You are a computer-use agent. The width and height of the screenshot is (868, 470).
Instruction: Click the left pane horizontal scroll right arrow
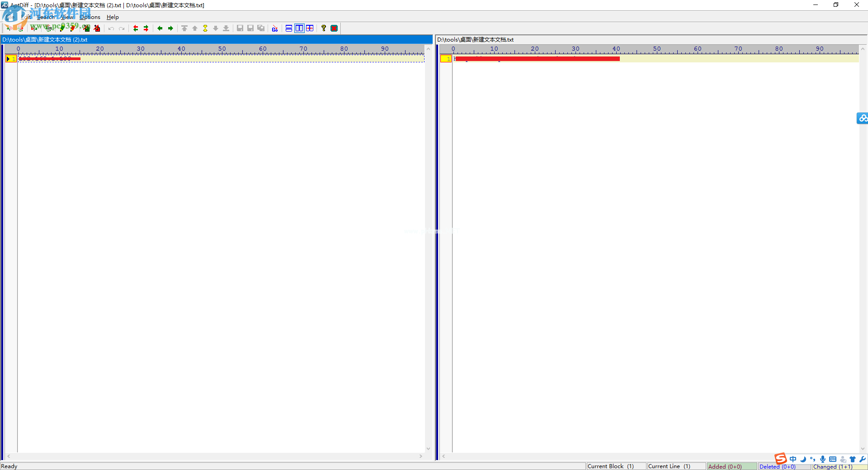coord(421,456)
